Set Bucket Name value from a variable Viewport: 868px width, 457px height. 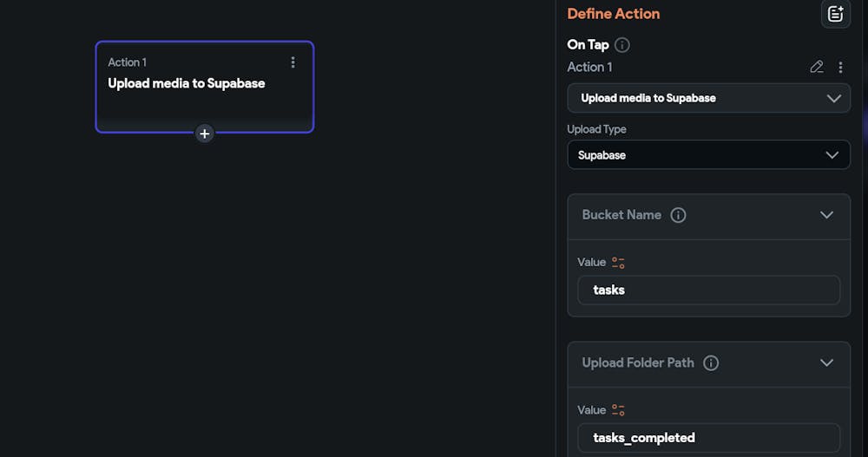pos(618,262)
